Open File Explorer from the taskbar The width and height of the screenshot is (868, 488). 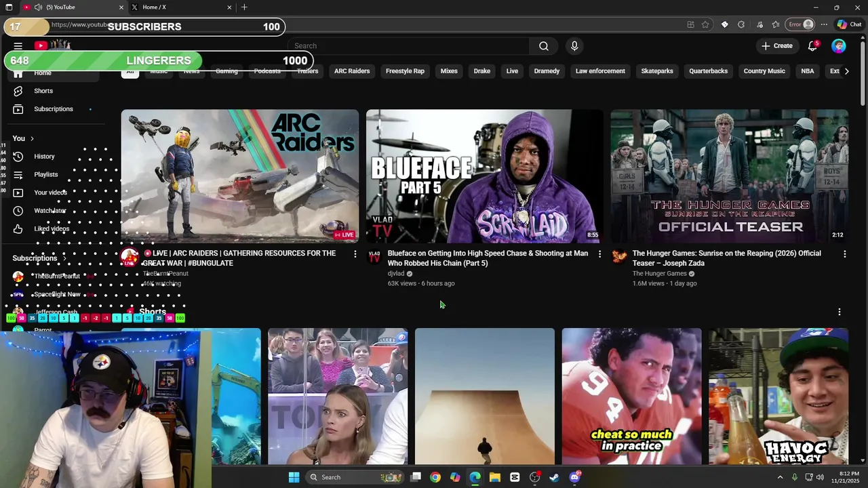[495, 477]
